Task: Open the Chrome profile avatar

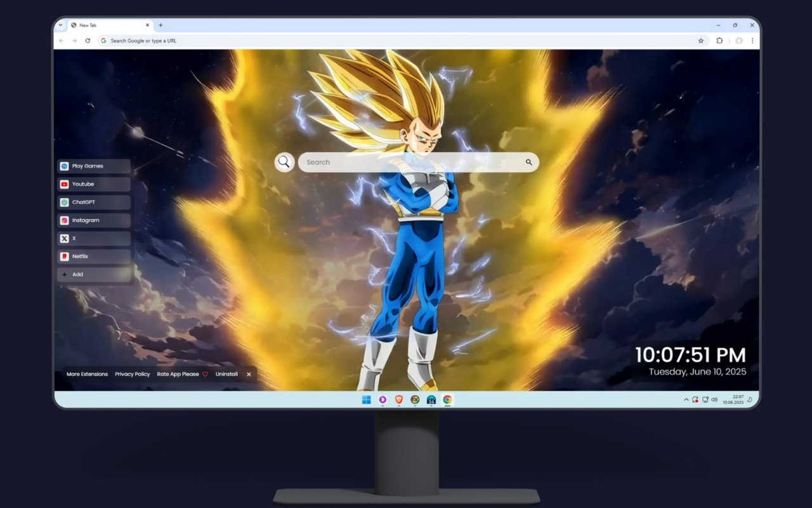Action: click(x=739, y=41)
